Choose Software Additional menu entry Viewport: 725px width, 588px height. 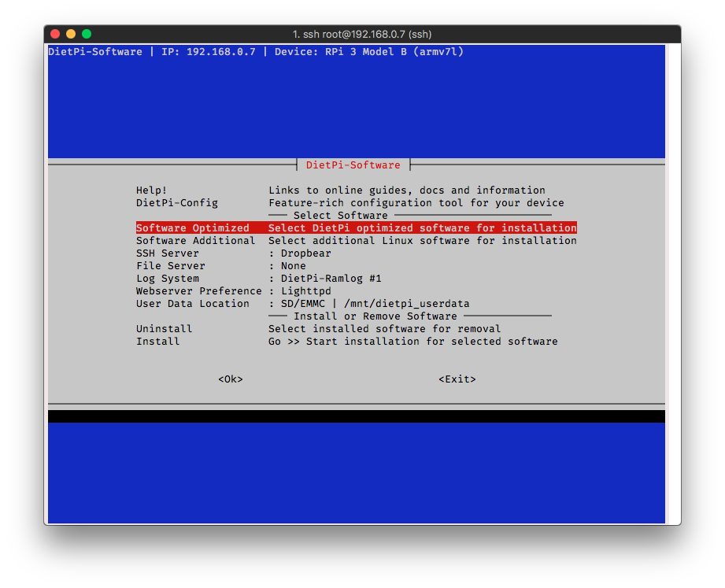(357, 240)
